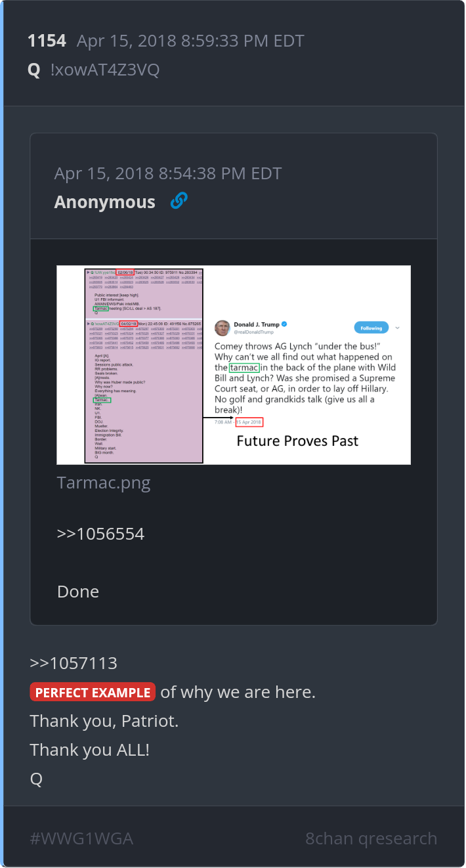This screenshot has height=868, width=466.
Task: Select the #WWG1WGA hashtag in footer
Action: coord(82,838)
